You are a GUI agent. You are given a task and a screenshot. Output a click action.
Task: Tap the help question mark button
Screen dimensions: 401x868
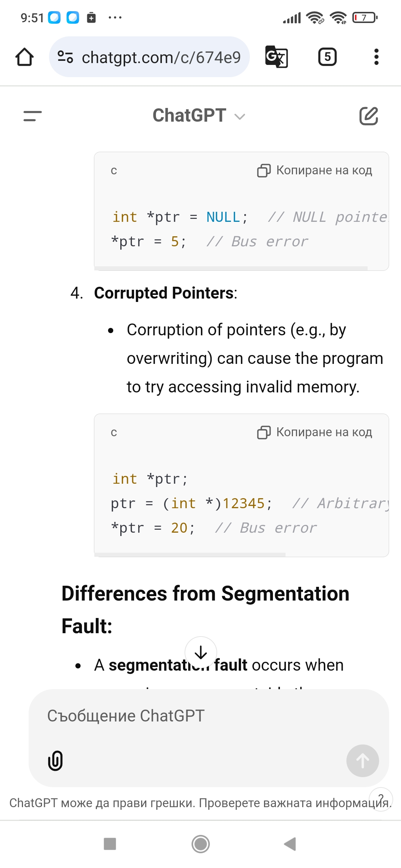click(x=381, y=799)
